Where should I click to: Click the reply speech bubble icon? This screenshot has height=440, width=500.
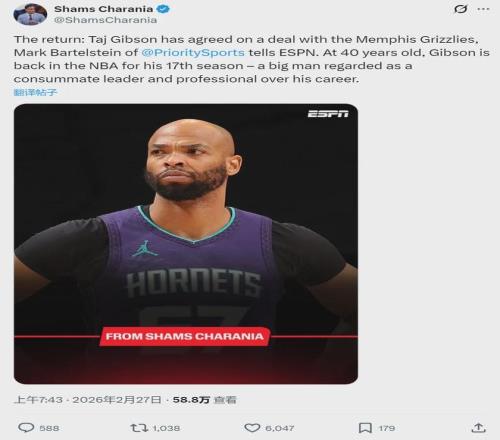pyautogui.click(x=26, y=428)
